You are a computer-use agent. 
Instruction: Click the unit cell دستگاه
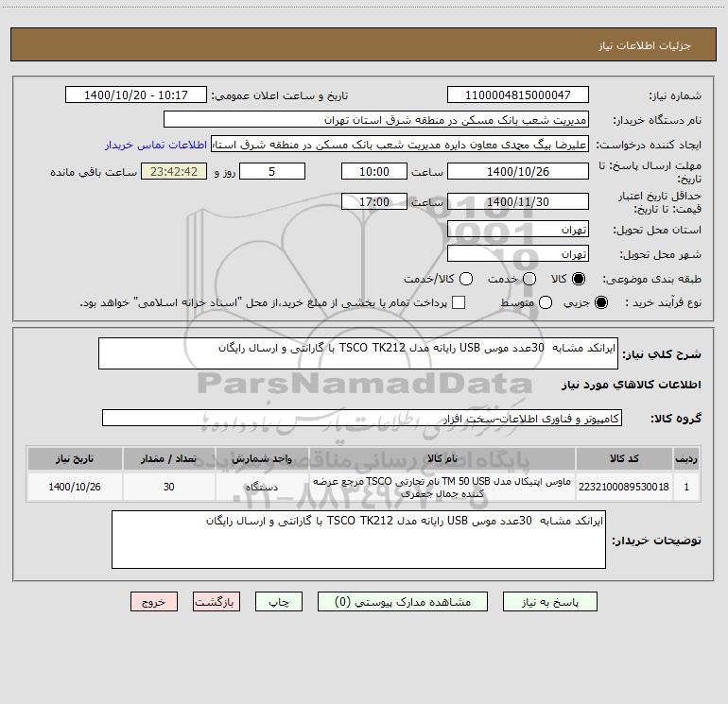tap(262, 487)
